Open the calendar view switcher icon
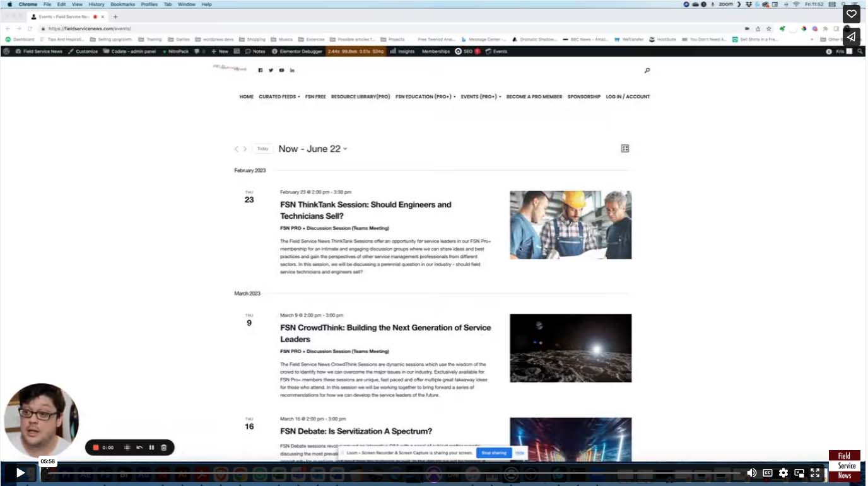Screen dimensions: 868x486 coord(625,149)
